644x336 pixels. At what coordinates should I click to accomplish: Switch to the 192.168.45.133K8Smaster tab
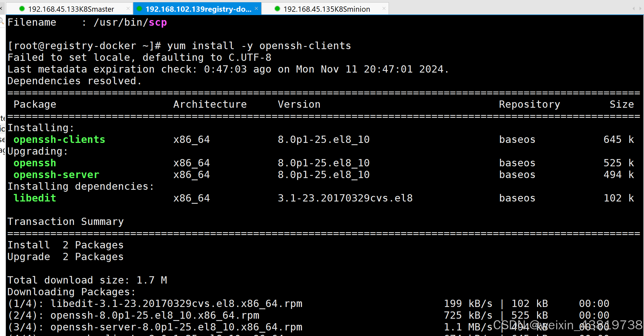[x=69, y=9]
